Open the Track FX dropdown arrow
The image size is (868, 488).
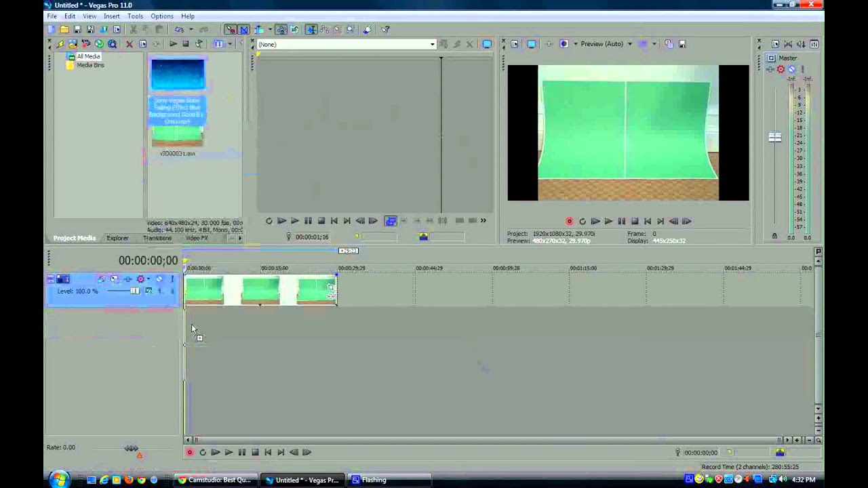pos(149,279)
